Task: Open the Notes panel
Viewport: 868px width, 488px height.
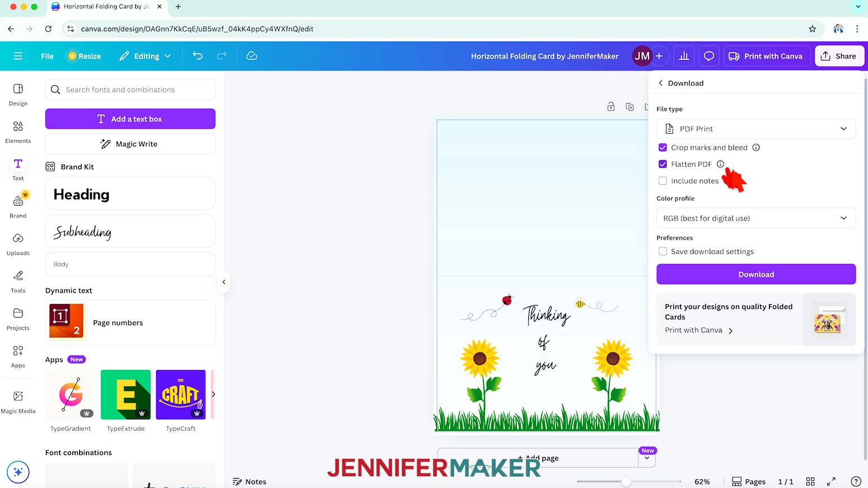Action: coord(250,481)
